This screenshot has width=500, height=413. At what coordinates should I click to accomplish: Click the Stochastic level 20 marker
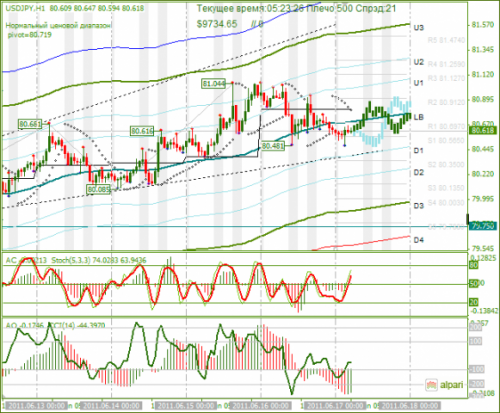tap(474, 302)
